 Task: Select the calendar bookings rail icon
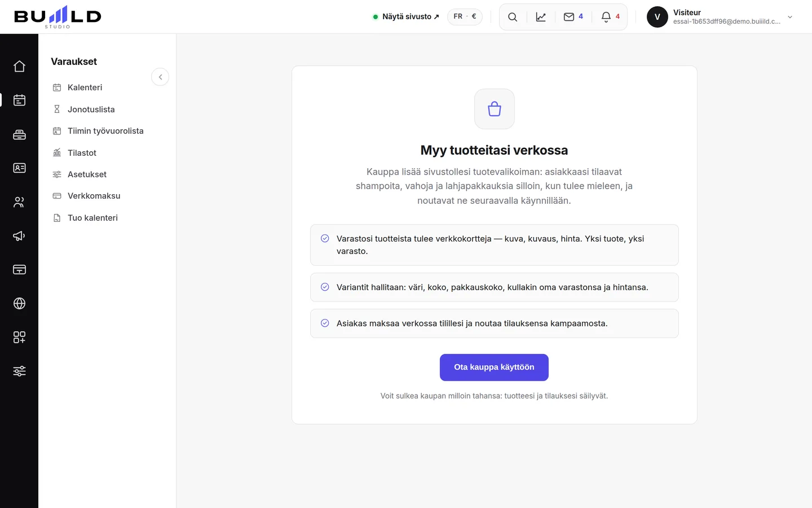[19, 100]
